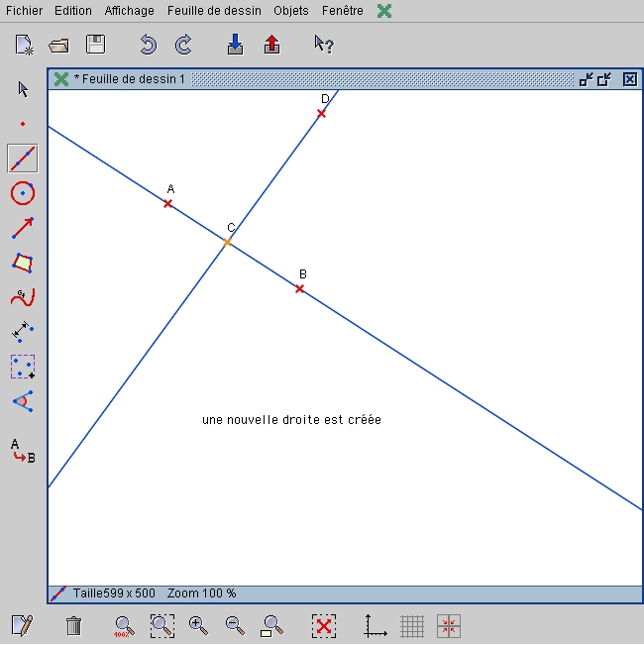Click the Undo button

pos(148,45)
